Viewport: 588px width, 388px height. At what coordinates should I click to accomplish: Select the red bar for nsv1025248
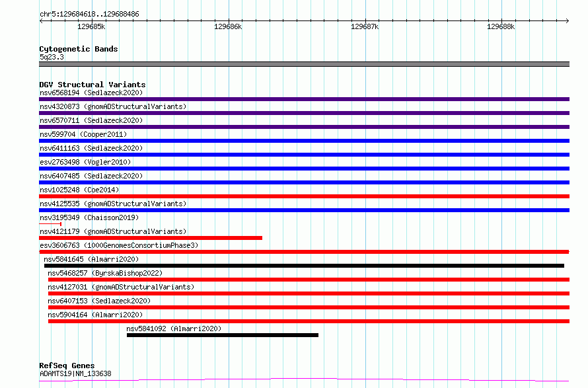pyautogui.click(x=304, y=196)
